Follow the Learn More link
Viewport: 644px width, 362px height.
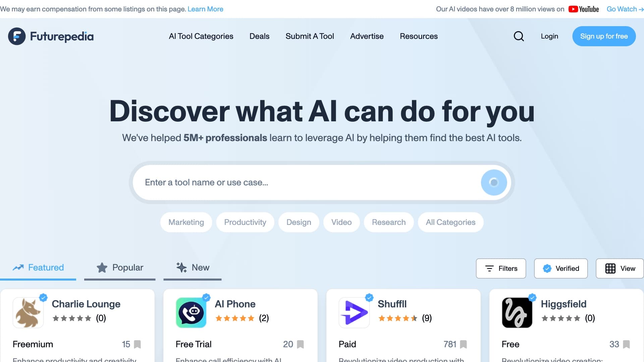(205, 9)
